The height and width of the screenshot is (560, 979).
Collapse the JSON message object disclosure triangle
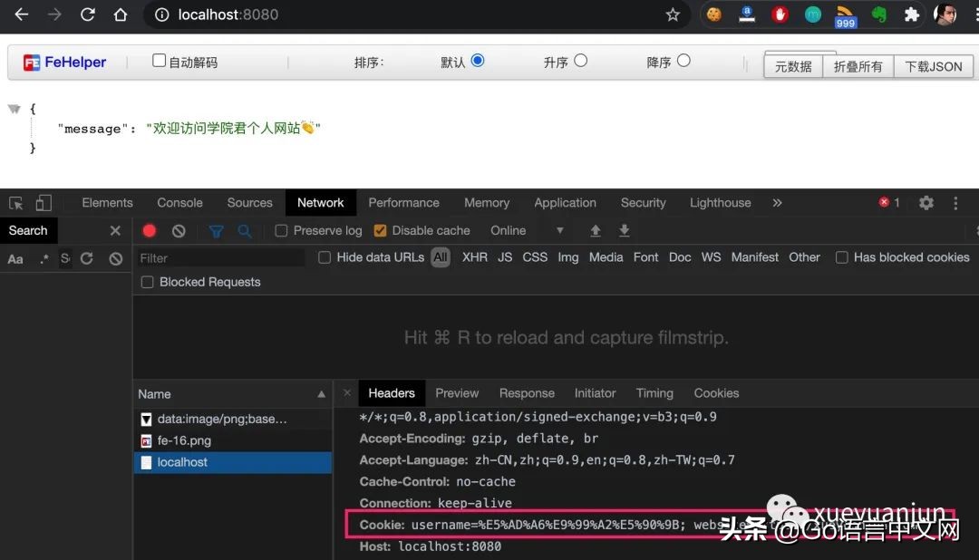coord(15,107)
